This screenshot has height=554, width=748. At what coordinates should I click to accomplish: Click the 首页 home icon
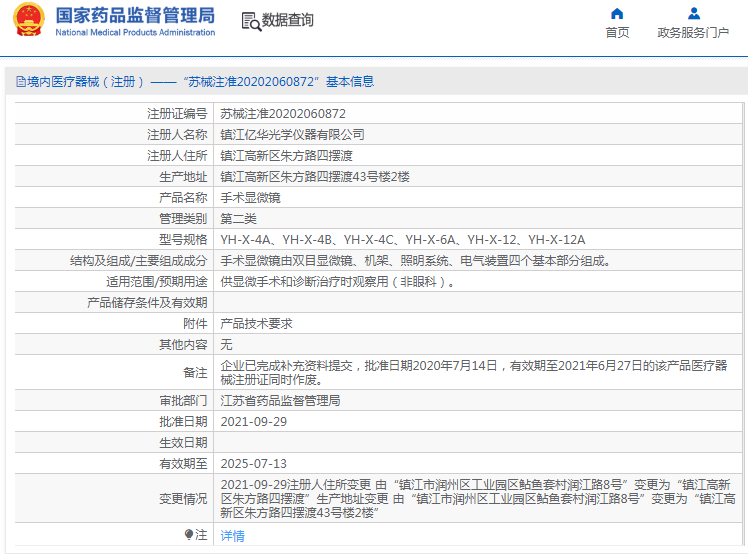click(617, 13)
